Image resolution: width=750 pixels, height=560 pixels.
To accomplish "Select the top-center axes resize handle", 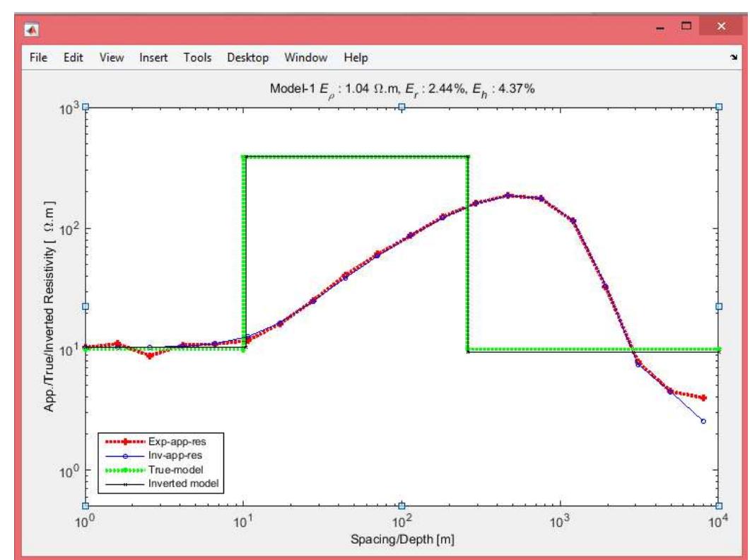I will (x=402, y=107).
